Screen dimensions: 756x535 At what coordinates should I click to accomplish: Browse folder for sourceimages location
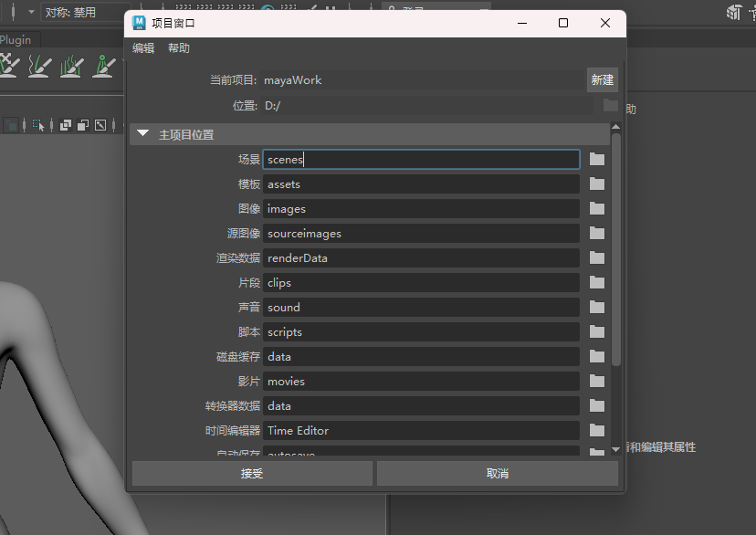597,234
